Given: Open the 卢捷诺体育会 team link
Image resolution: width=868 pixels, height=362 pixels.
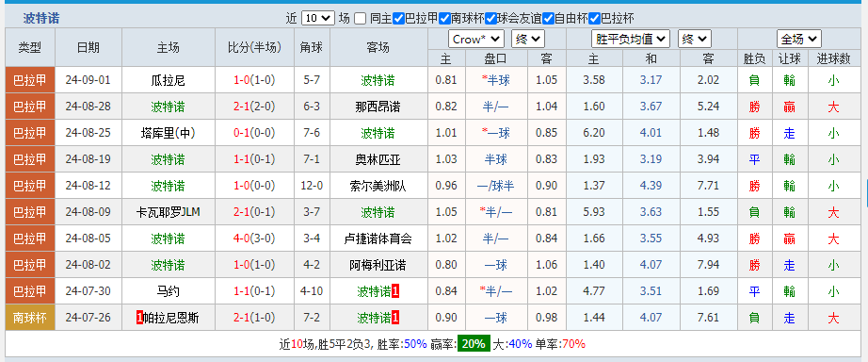Looking at the screenshot, I should click(378, 239).
